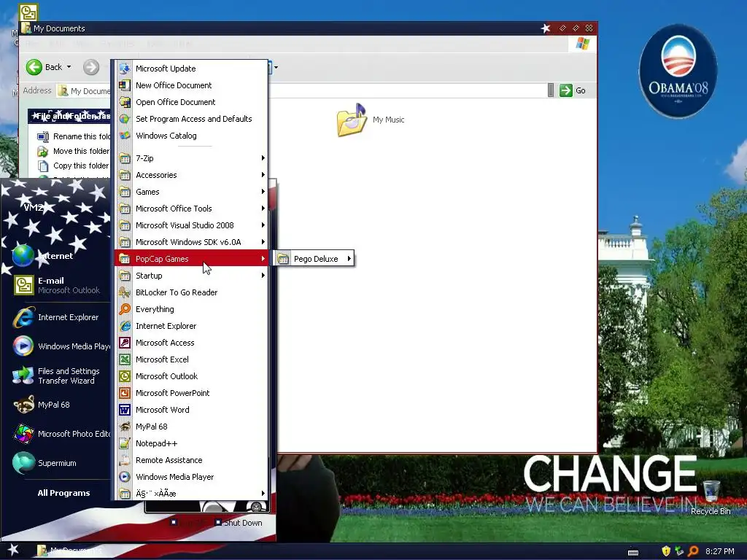Open the My Music folder
Viewport: 747px width, 560px height.
click(x=371, y=120)
